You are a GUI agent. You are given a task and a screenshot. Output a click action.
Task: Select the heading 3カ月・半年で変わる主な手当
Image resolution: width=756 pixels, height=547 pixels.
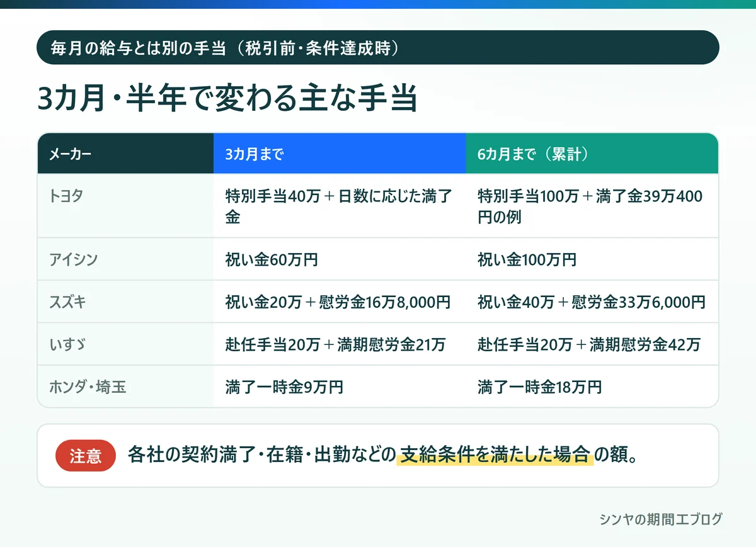coord(227,98)
